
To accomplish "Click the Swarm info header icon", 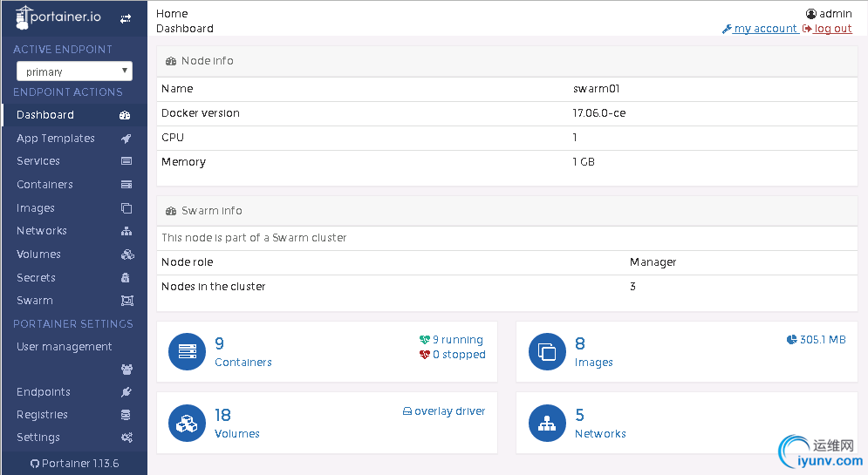I will pos(171,211).
